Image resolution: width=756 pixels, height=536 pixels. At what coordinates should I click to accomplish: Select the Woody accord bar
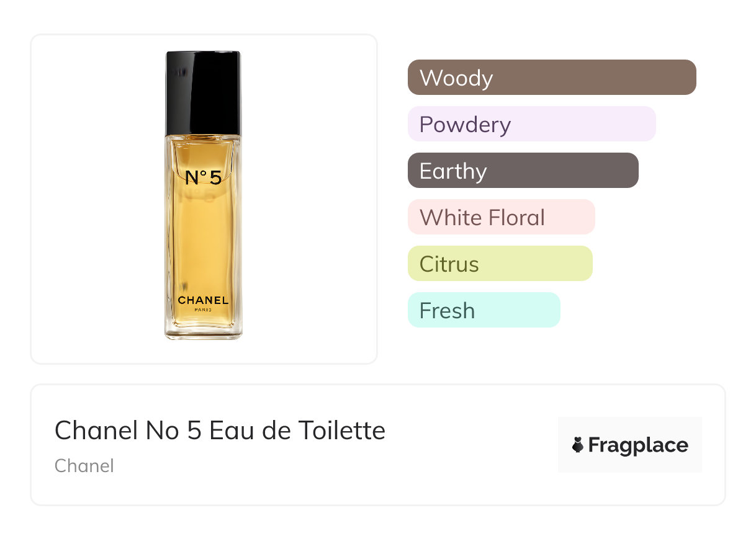(x=551, y=78)
